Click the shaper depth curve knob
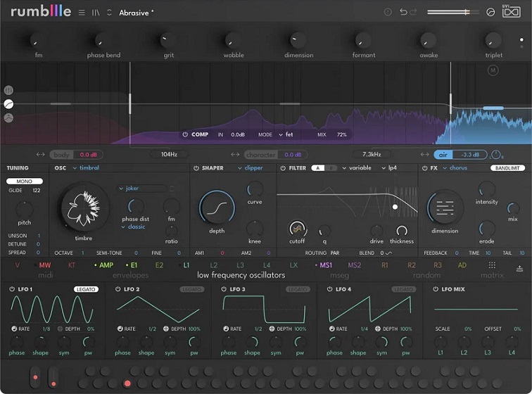This screenshot has width=532, height=394. [x=217, y=208]
